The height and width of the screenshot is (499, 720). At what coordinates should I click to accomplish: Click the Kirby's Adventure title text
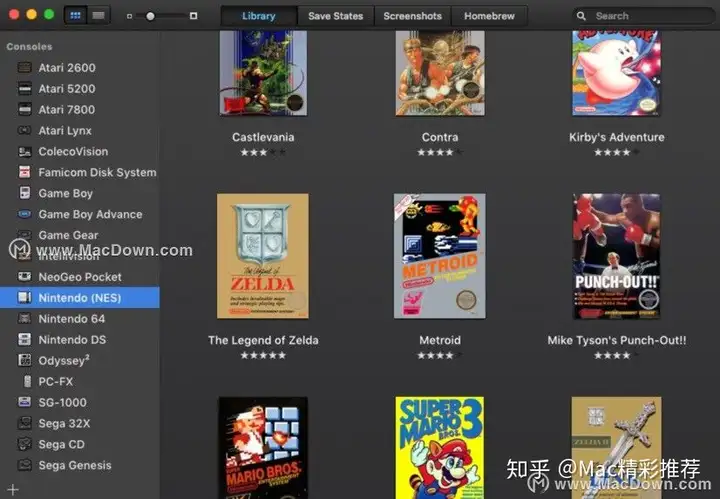[617, 137]
